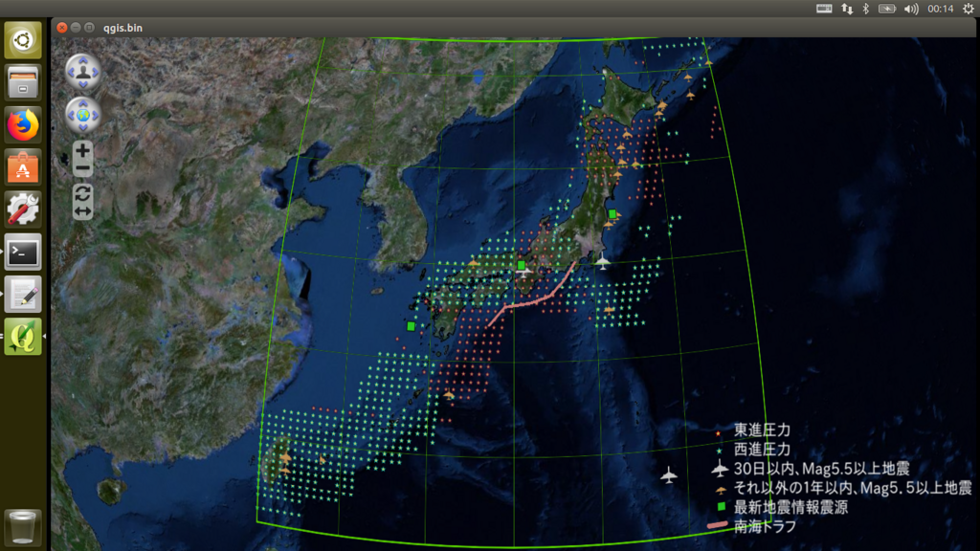Click the horizontal double-arrow button
The width and height of the screenshot is (980, 551).
pos(82,211)
